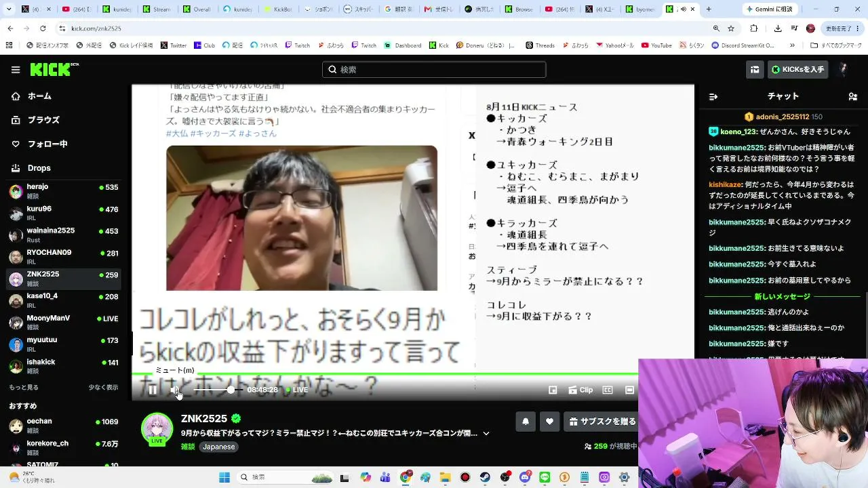868x488 pixels.
Task: Open myuutuu channel in sidebar
Action: point(65,344)
